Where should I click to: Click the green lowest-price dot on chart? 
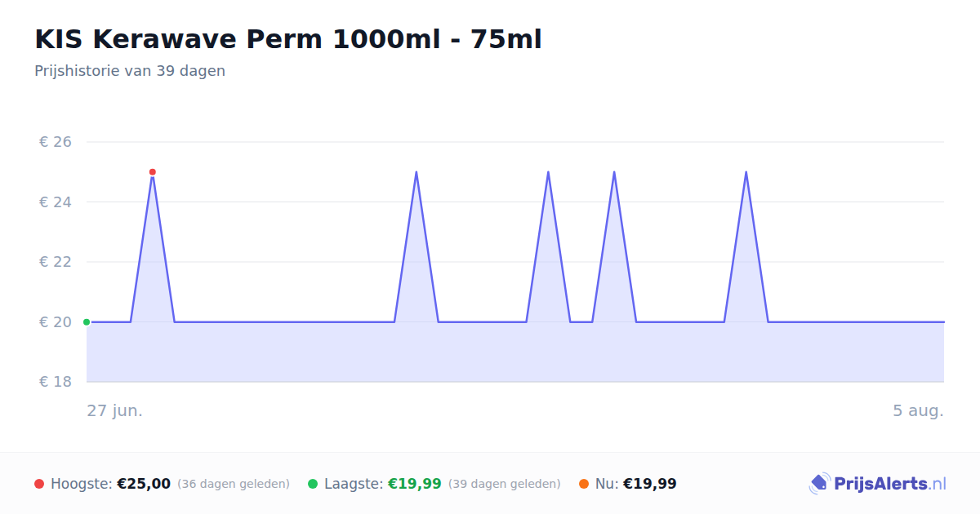click(87, 322)
